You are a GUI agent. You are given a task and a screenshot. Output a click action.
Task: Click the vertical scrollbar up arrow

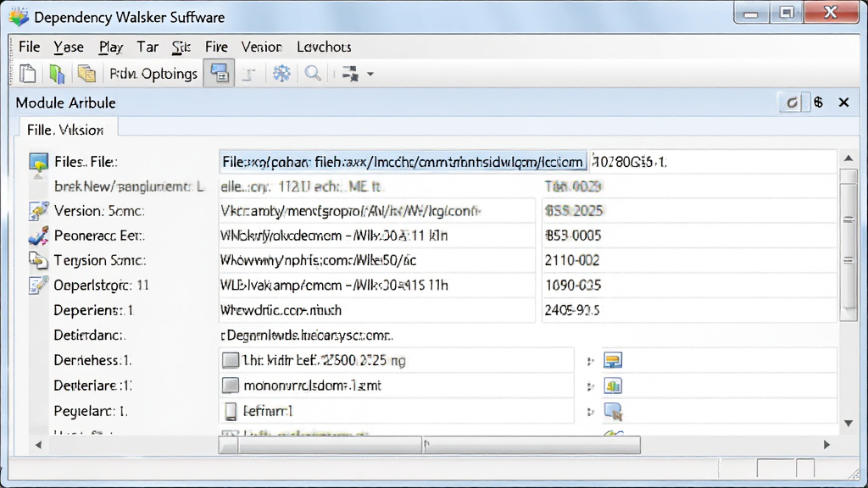point(849,158)
